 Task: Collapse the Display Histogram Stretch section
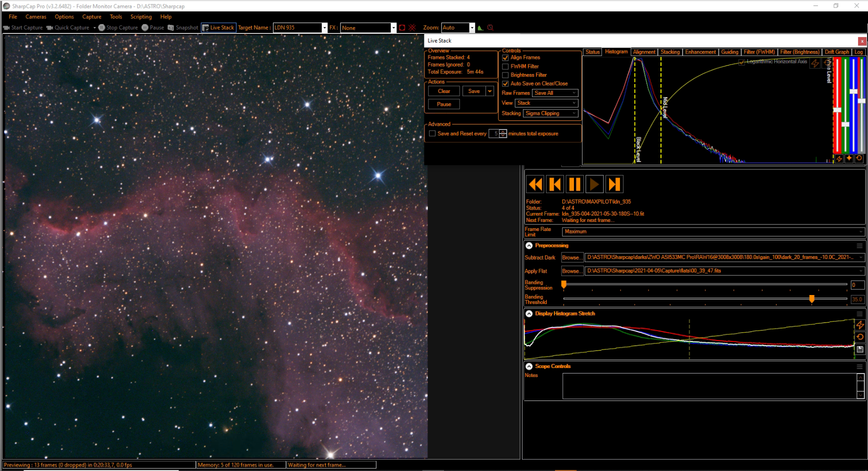[x=529, y=313]
